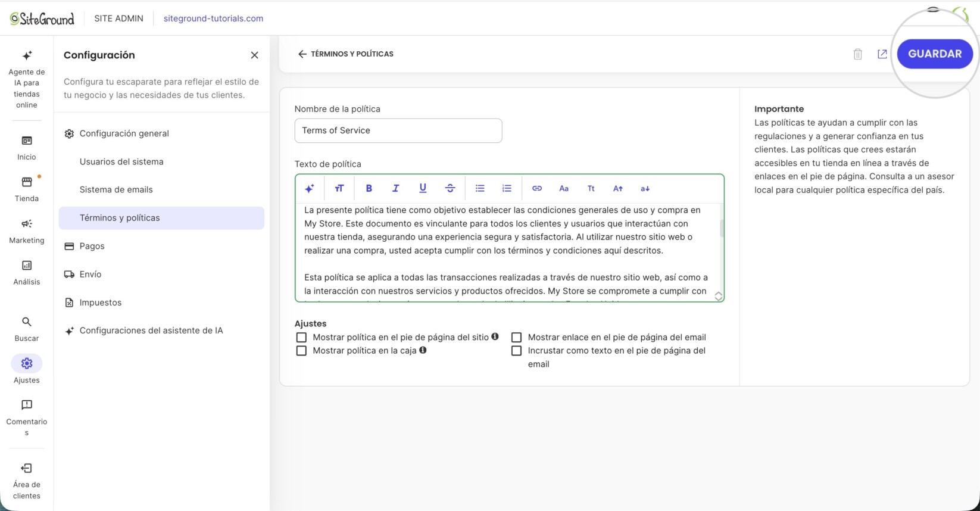Click the Nombre de la política field
The height and width of the screenshot is (511, 980).
[398, 130]
